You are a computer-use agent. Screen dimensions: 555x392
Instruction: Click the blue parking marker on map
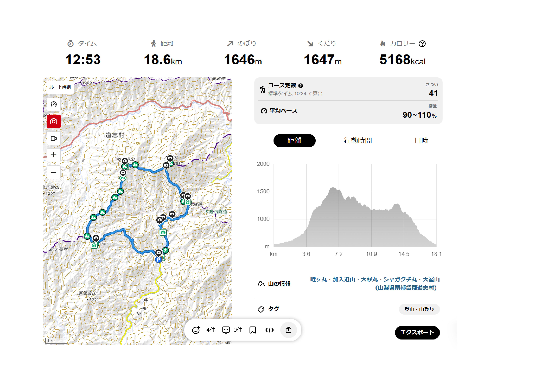(x=158, y=260)
